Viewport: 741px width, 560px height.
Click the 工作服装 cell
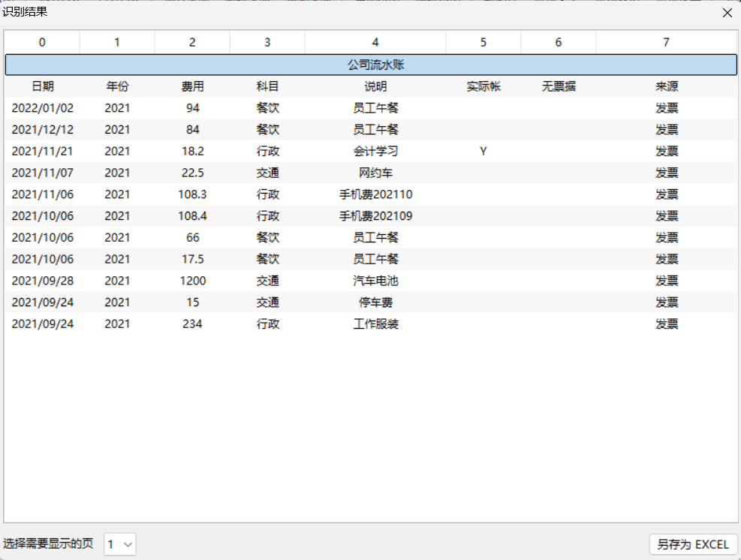click(x=375, y=324)
